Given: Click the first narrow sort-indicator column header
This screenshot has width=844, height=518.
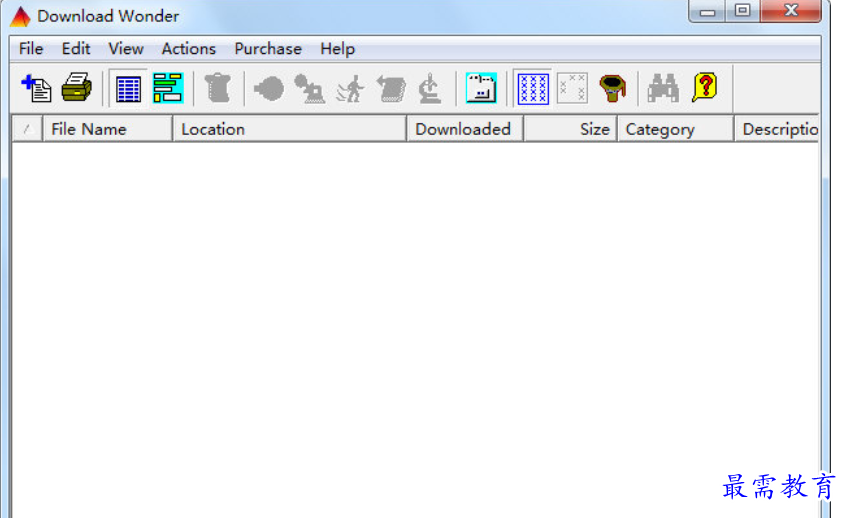Looking at the screenshot, I should pos(27,129).
